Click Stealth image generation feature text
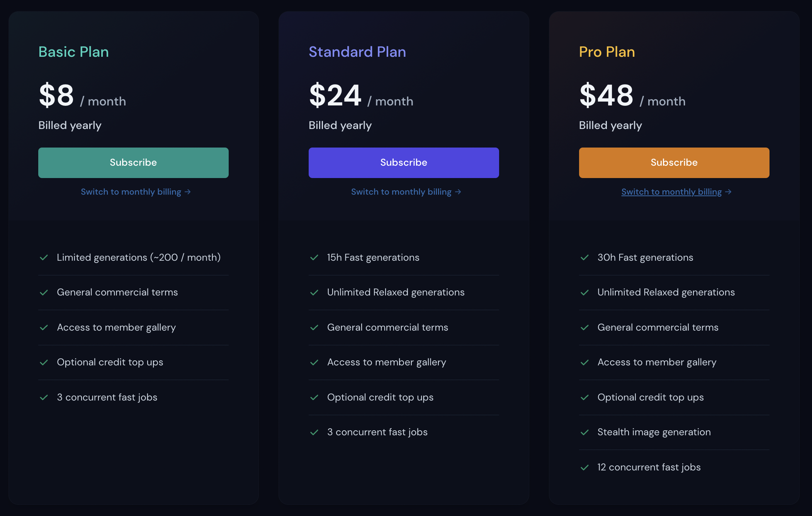The width and height of the screenshot is (812, 516). (x=654, y=432)
